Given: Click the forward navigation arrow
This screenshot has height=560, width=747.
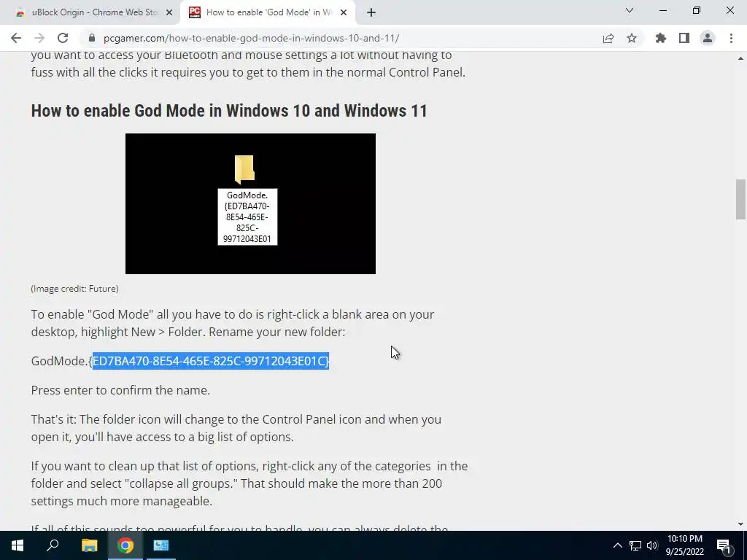Looking at the screenshot, I should (x=39, y=38).
